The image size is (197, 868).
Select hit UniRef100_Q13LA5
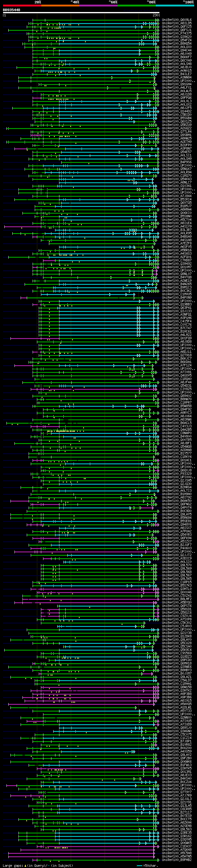click(177, 805)
